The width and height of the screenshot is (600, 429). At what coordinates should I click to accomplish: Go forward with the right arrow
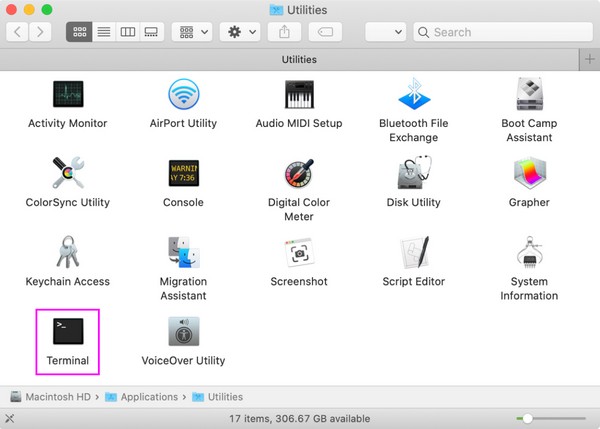tap(40, 32)
